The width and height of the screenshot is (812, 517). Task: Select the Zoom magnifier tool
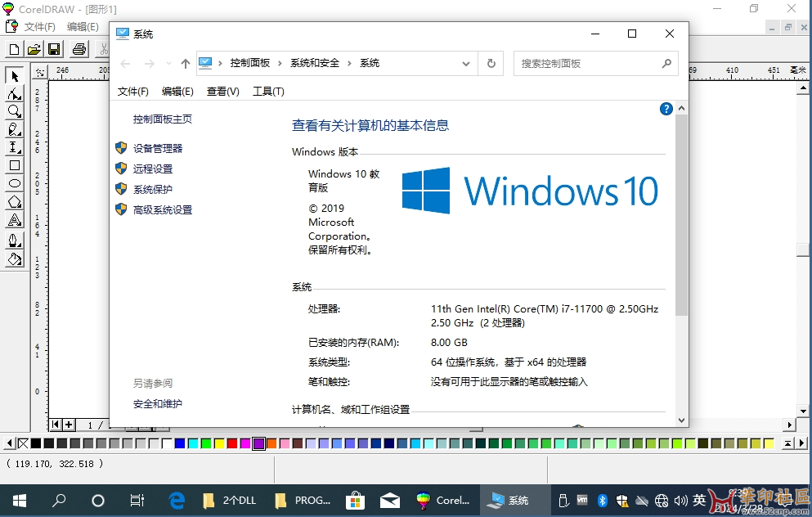click(15, 111)
